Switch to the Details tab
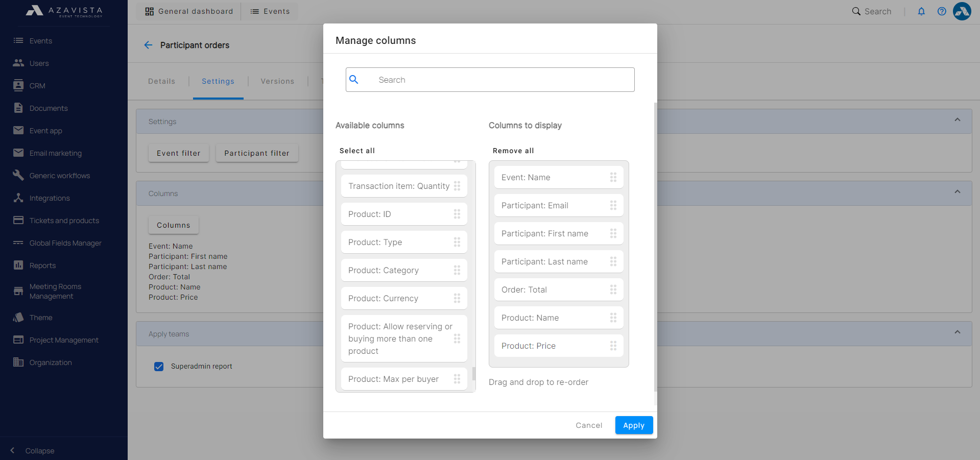This screenshot has width=980, height=460. pyautogui.click(x=161, y=81)
